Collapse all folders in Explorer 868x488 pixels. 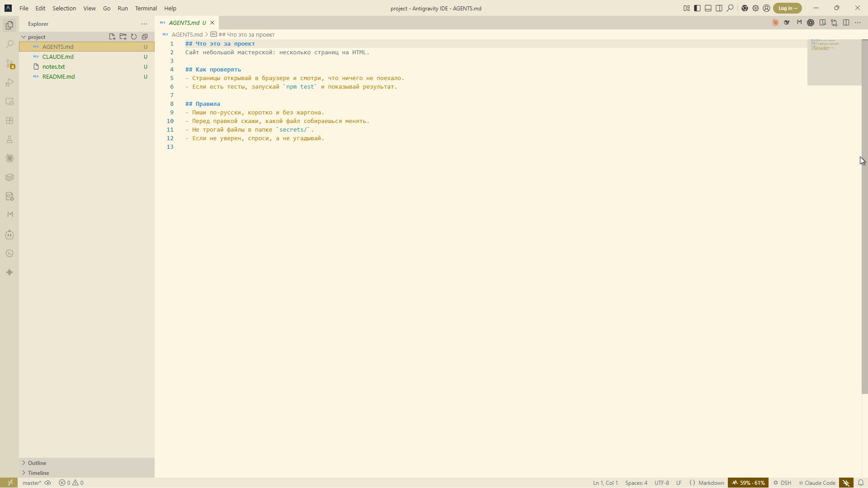pyautogui.click(x=145, y=37)
